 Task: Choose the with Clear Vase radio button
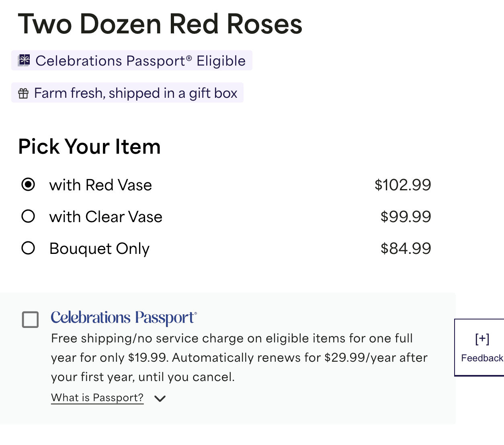(28, 216)
